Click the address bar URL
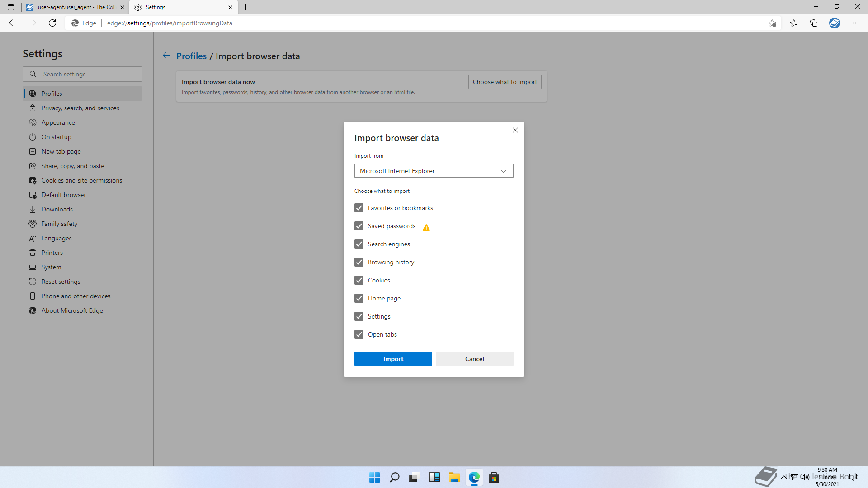This screenshot has width=868, height=488. [x=170, y=23]
